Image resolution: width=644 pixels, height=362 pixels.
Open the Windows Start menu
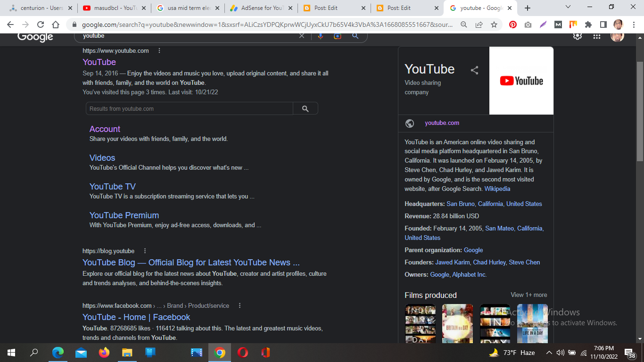click(11, 353)
